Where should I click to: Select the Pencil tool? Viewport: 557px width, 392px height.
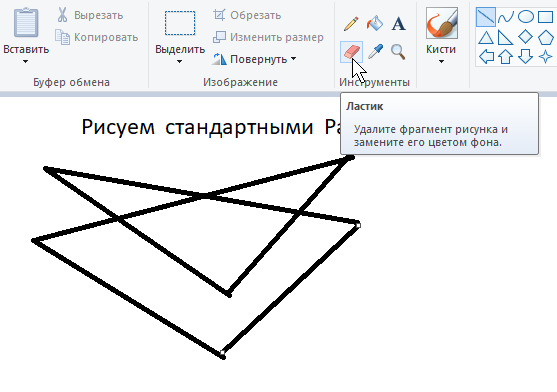351,24
